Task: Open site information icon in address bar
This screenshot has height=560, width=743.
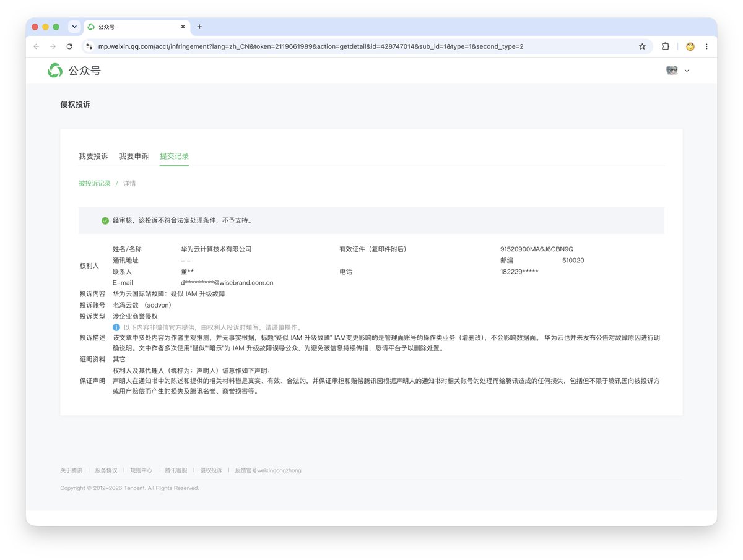Action: 89,46
